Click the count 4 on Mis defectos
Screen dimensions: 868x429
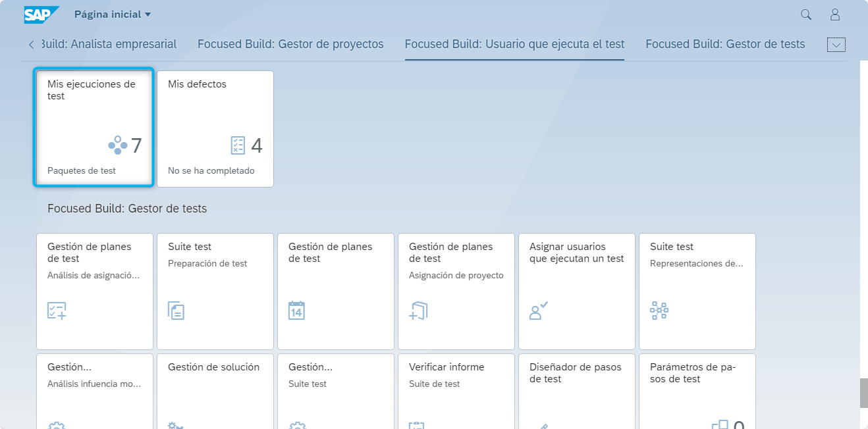tap(257, 145)
